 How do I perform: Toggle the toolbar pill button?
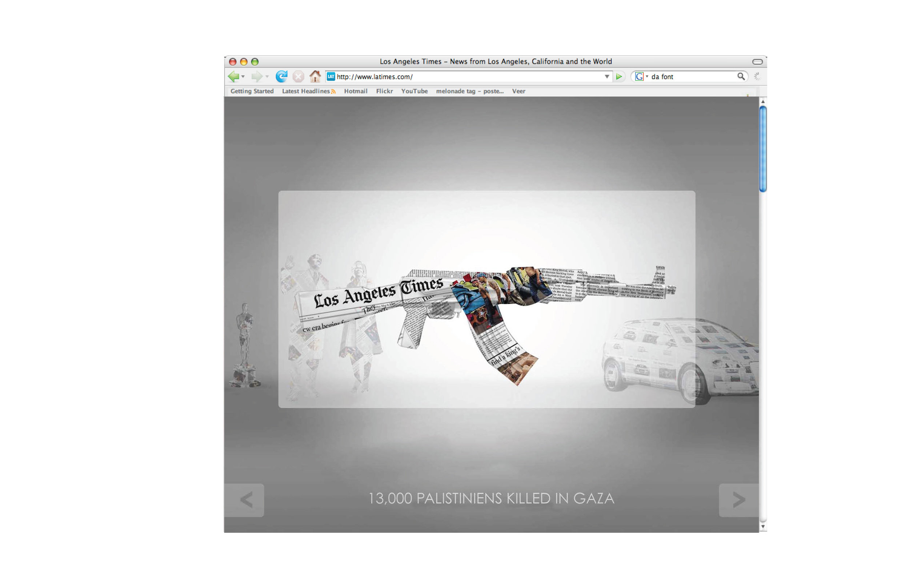tap(757, 61)
